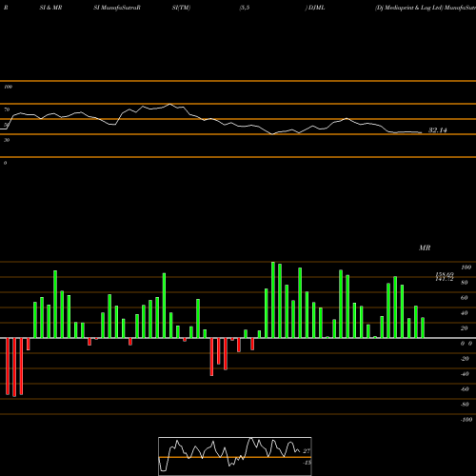
Task: Click the last green bar of MR histogram
Action: (423, 327)
